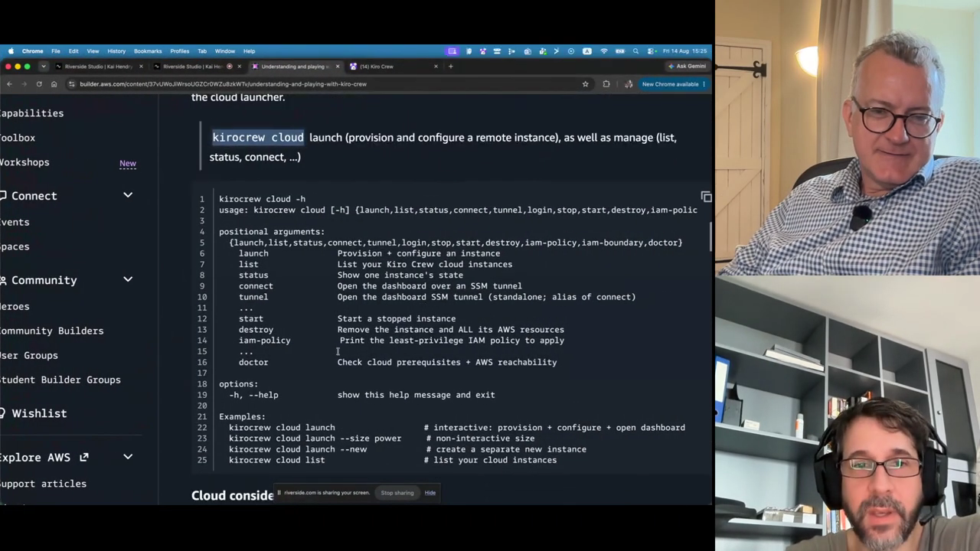
Task: Open the History menu
Action: [116, 51]
